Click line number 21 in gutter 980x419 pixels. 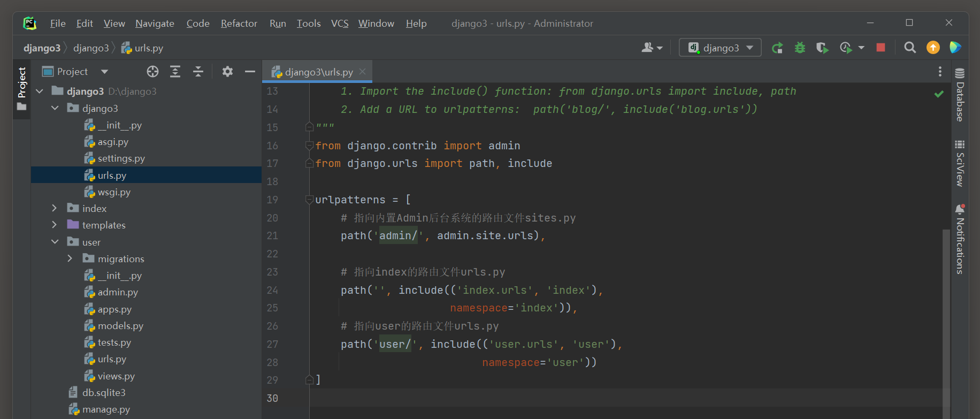tap(272, 235)
